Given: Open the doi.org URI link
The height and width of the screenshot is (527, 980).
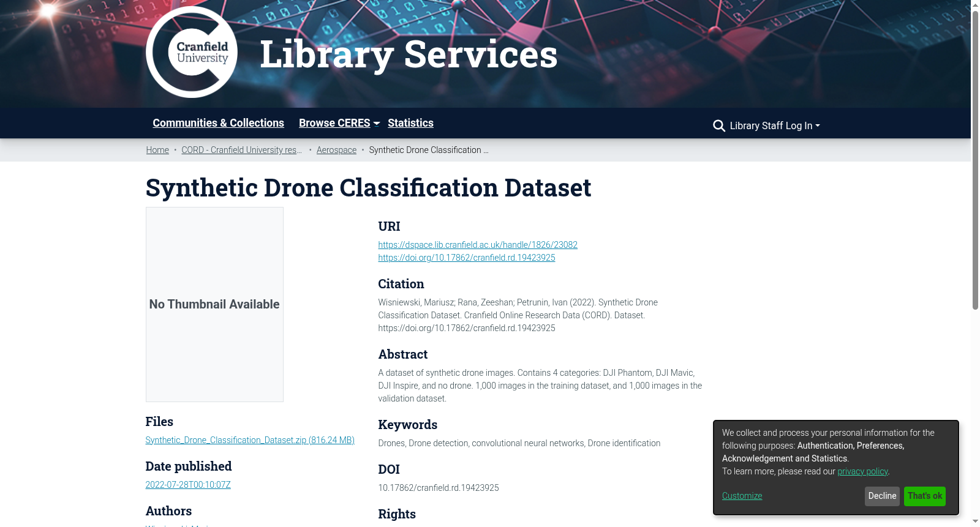Looking at the screenshot, I should (x=467, y=258).
